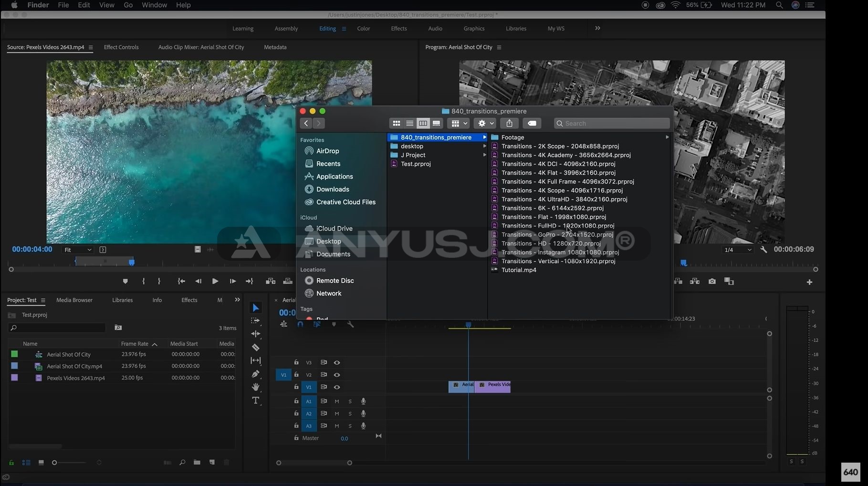The height and width of the screenshot is (486, 868).
Task: Select the Type tool
Action: [256, 401]
